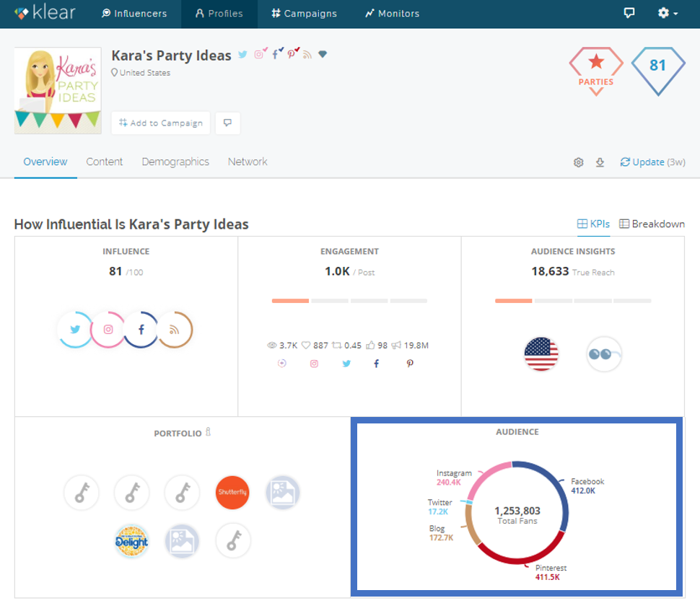Click the Twitter icon in the Influence card

pyautogui.click(x=75, y=330)
